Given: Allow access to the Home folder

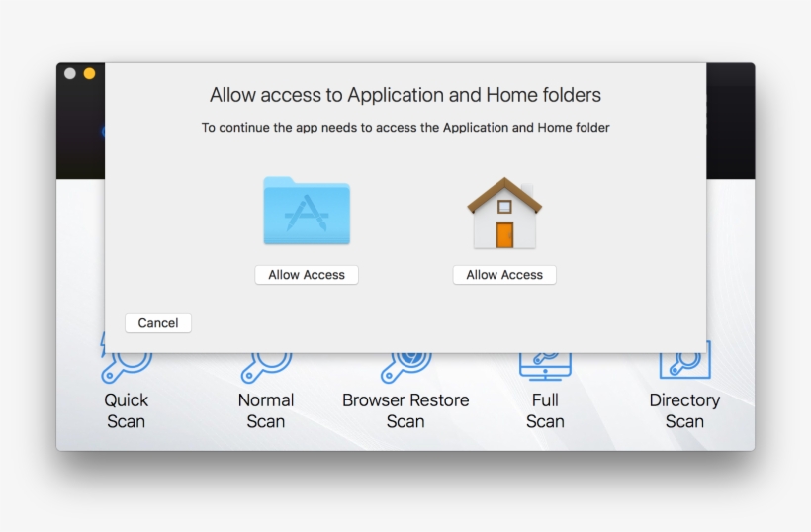Looking at the screenshot, I should [504, 275].
